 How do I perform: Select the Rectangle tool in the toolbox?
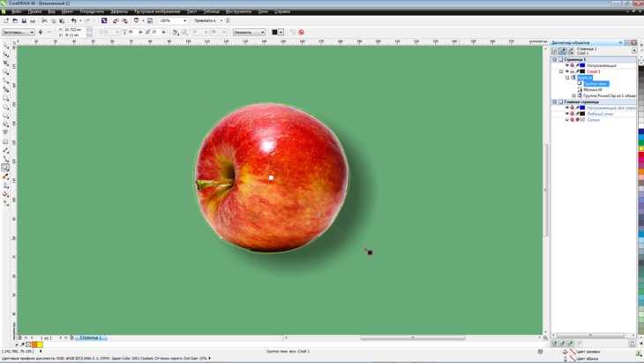coord(6,98)
